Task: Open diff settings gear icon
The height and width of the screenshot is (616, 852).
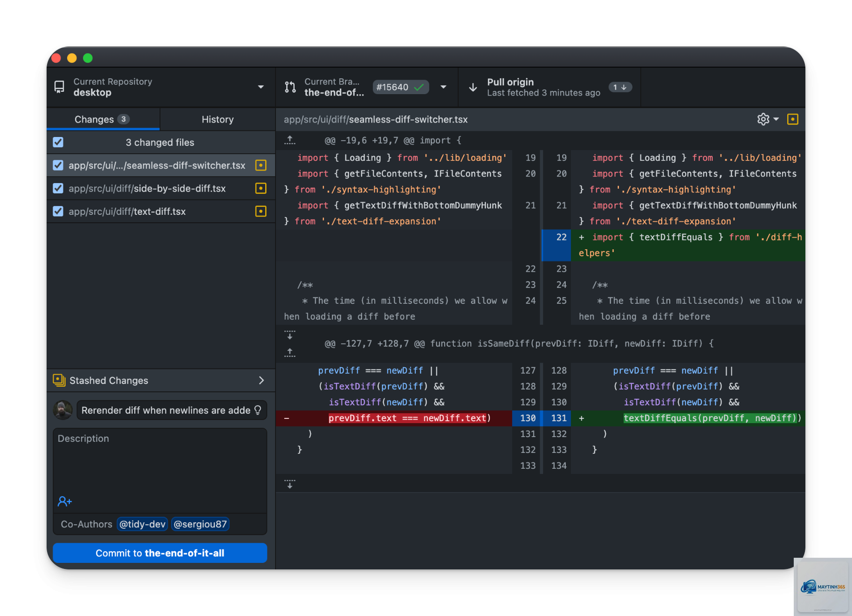Action: [x=763, y=119]
